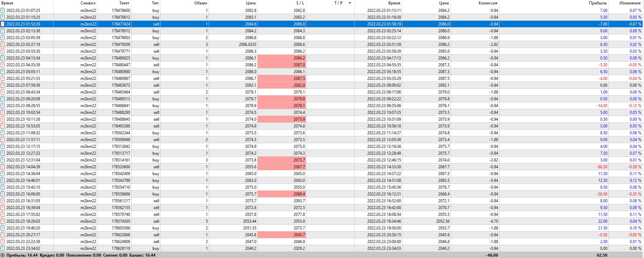Click the icon in the 11:09:32 row
Screen dimensions: 644x258
(3, 133)
